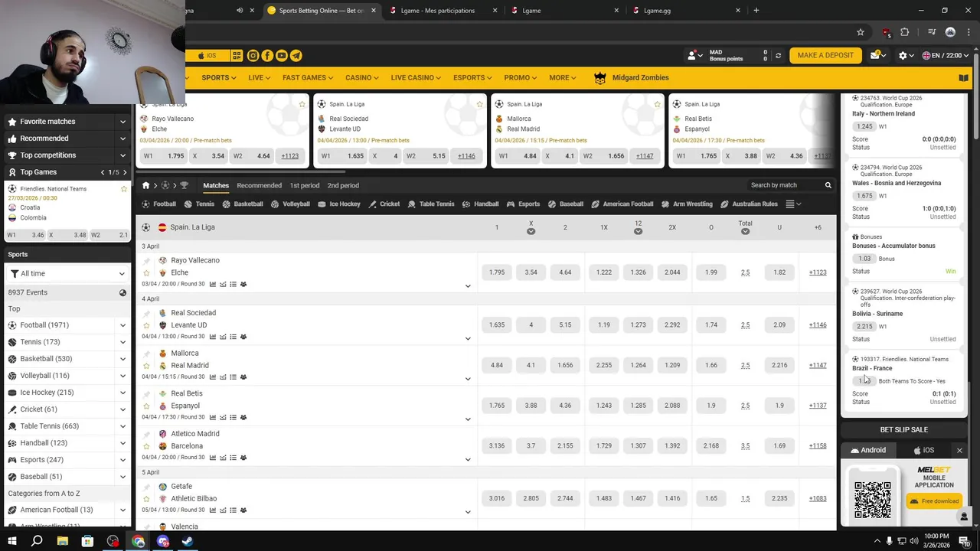Open the LIVE CASINO menu

tap(416, 78)
